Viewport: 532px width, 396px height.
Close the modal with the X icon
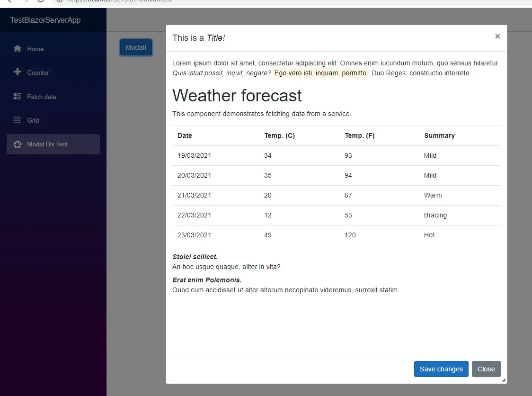tap(497, 36)
